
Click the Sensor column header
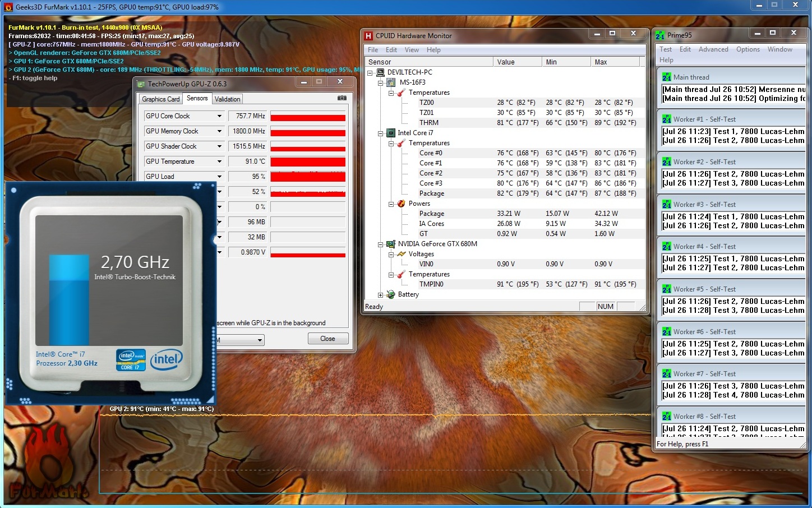point(429,62)
